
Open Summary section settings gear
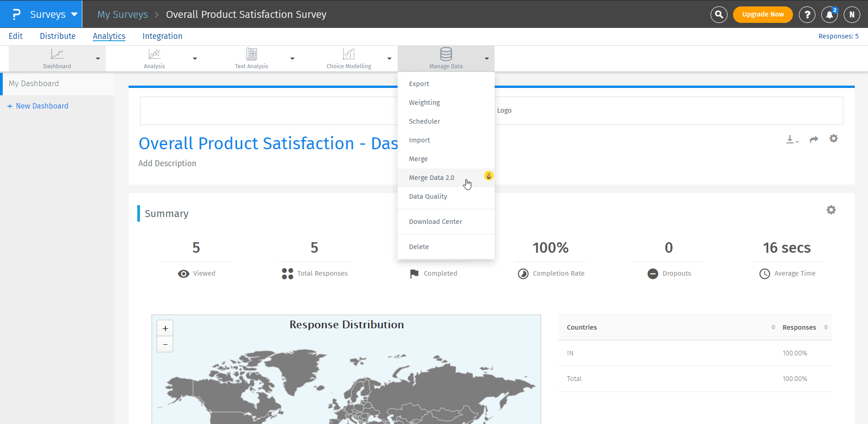tap(831, 210)
